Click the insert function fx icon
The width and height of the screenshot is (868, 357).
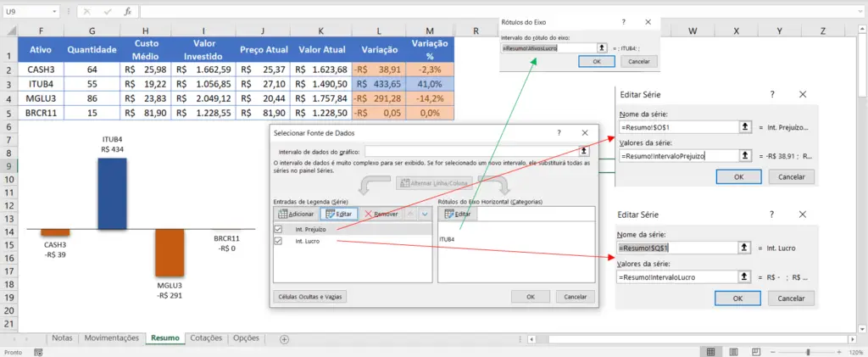point(128,11)
